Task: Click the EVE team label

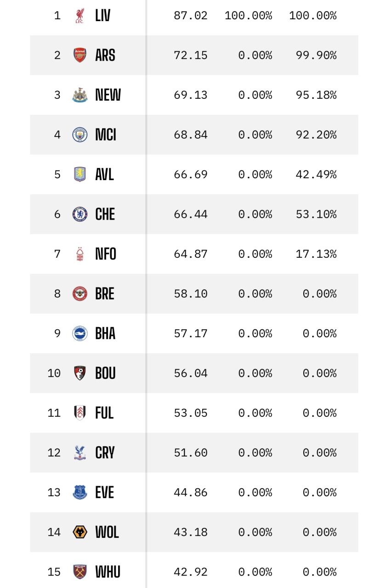Action: click(105, 492)
